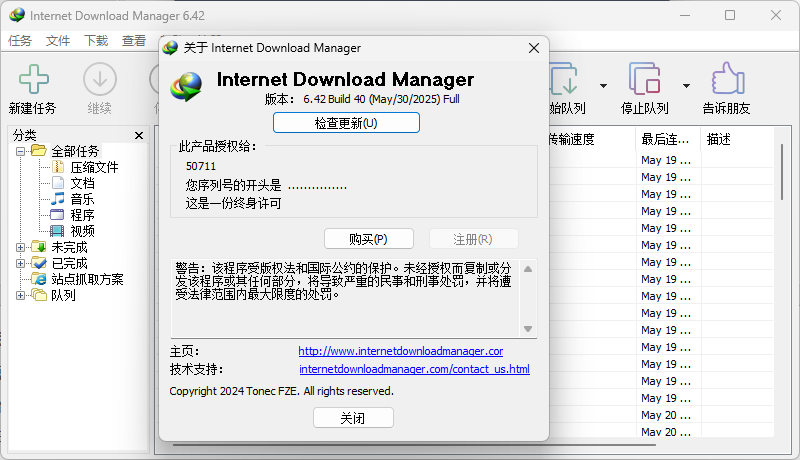Click the version 6.42 Build 40 text

[x=381, y=99]
